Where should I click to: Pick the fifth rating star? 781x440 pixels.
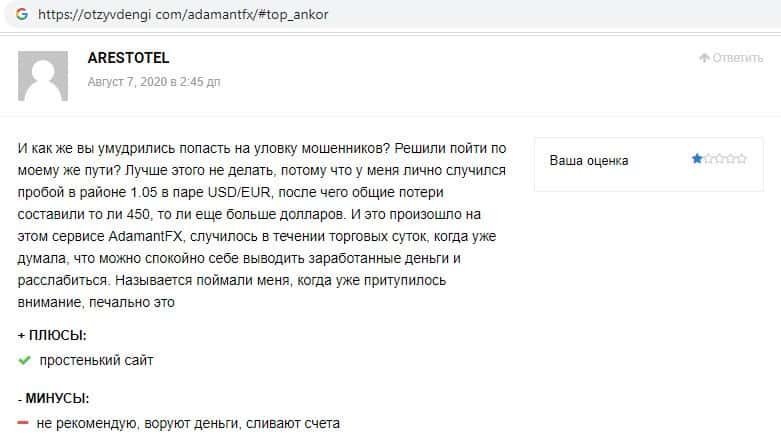pos(740,159)
